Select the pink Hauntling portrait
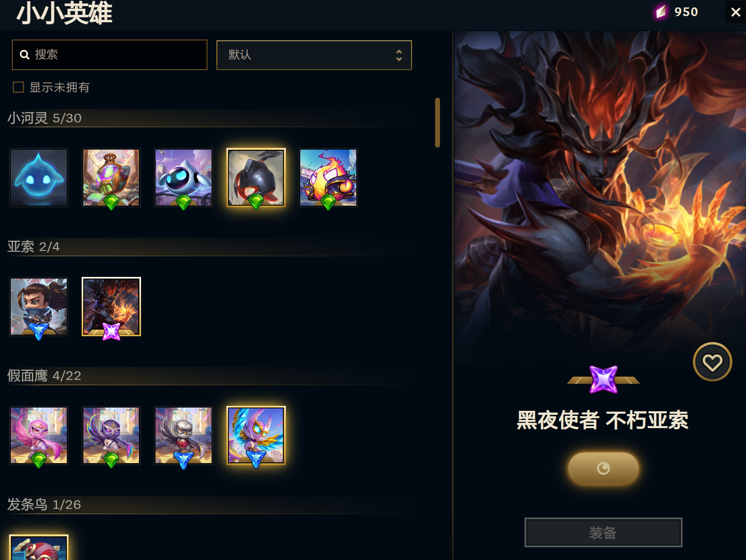The image size is (746, 560). [39, 436]
